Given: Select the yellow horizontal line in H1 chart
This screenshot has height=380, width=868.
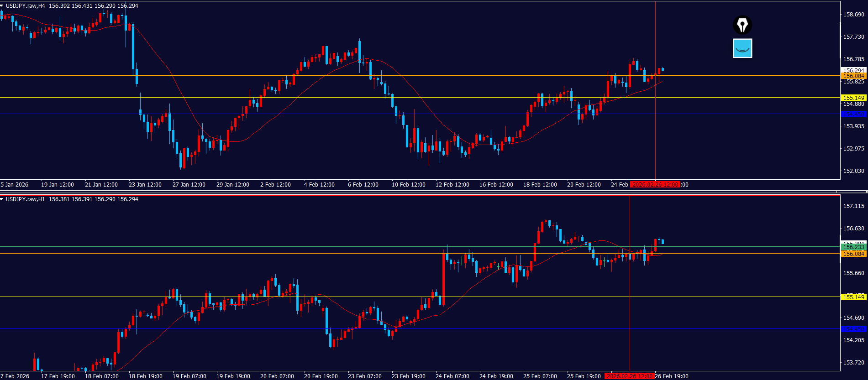Looking at the screenshot, I should 320,297.
